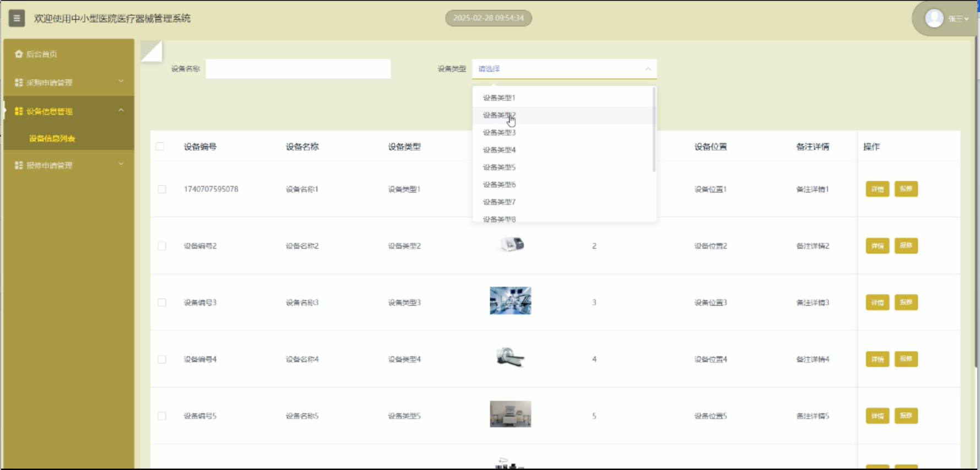Click the 备注详情 column header

(x=813, y=147)
